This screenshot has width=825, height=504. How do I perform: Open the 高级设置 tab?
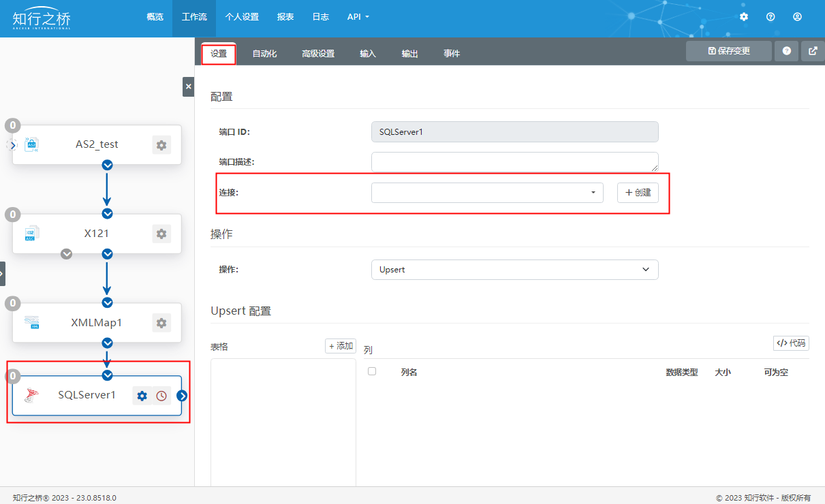click(x=318, y=54)
